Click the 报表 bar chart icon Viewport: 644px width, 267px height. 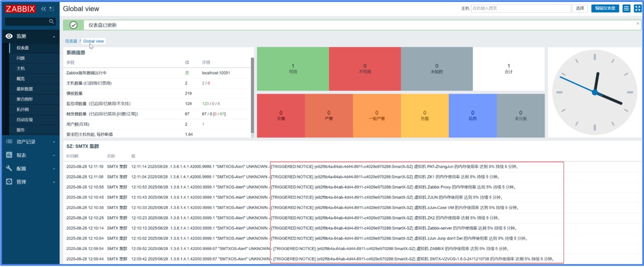(9, 155)
